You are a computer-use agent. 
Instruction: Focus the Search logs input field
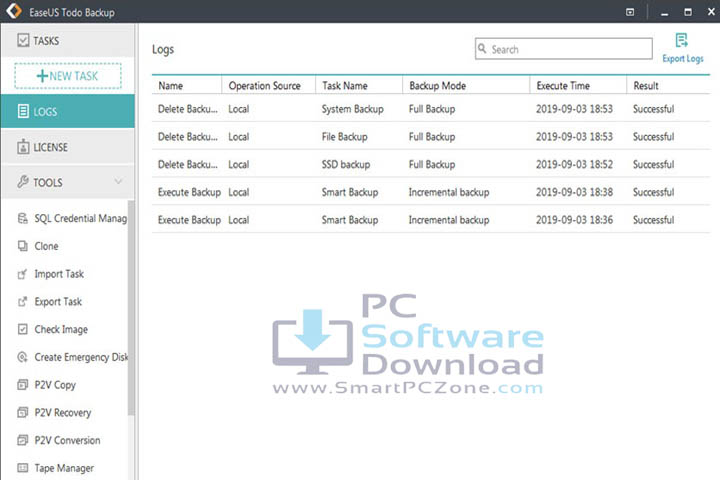pos(563,49)
